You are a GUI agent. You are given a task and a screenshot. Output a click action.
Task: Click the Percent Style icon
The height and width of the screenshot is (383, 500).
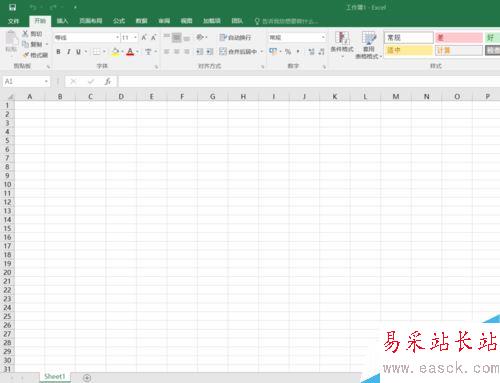click(288, 52)
